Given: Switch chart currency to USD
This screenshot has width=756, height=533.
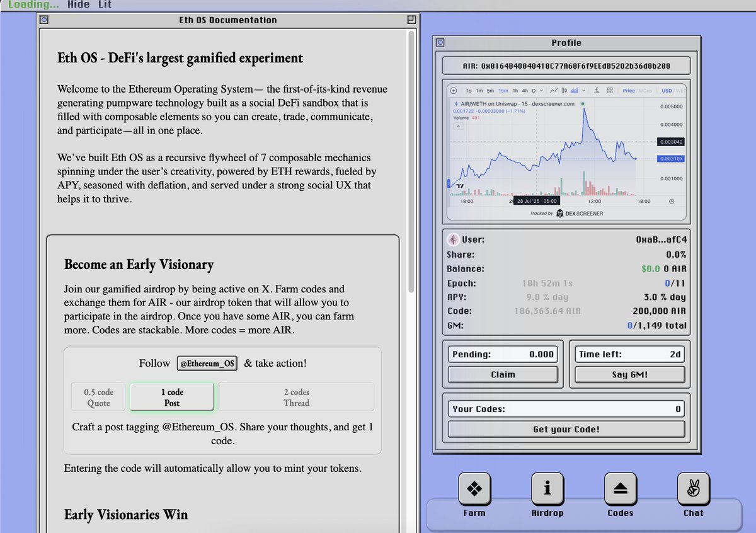Looking at the screenshot, I should click(667, 91).
